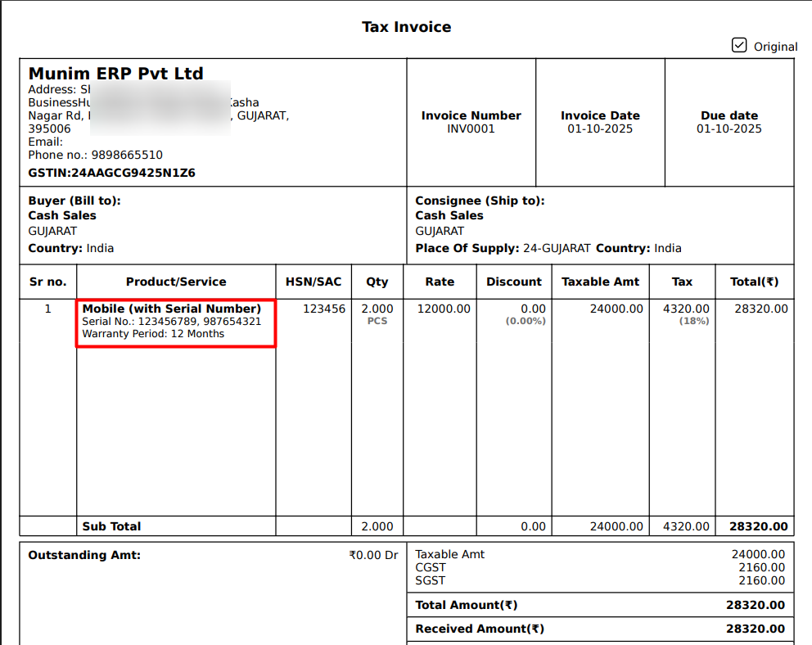Click the Sub Total row label
Screen dimensions: 812x645
111,526
